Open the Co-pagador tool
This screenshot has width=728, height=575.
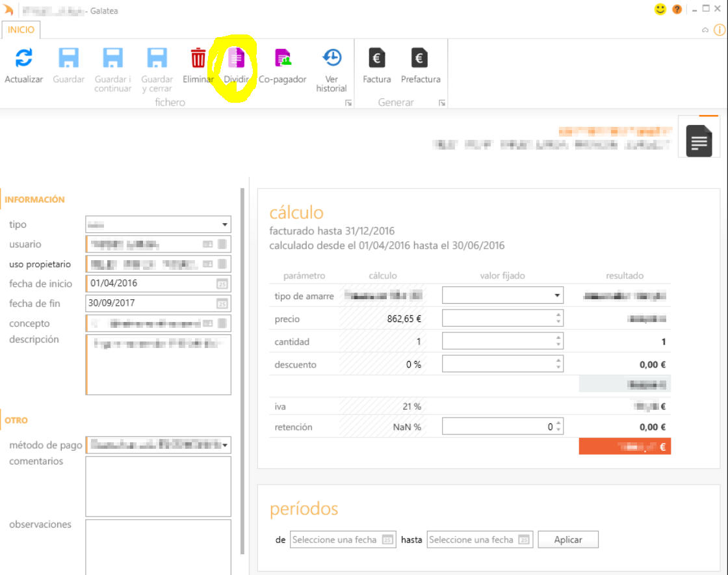pyautogui.click(x=282, y=59)
